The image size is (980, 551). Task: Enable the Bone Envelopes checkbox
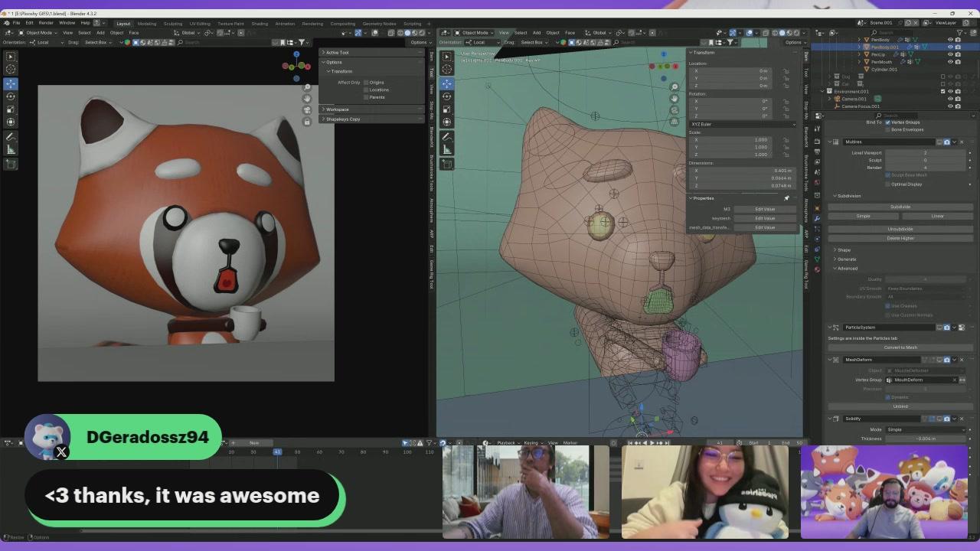pyautogui.click(x=887, y=130)
